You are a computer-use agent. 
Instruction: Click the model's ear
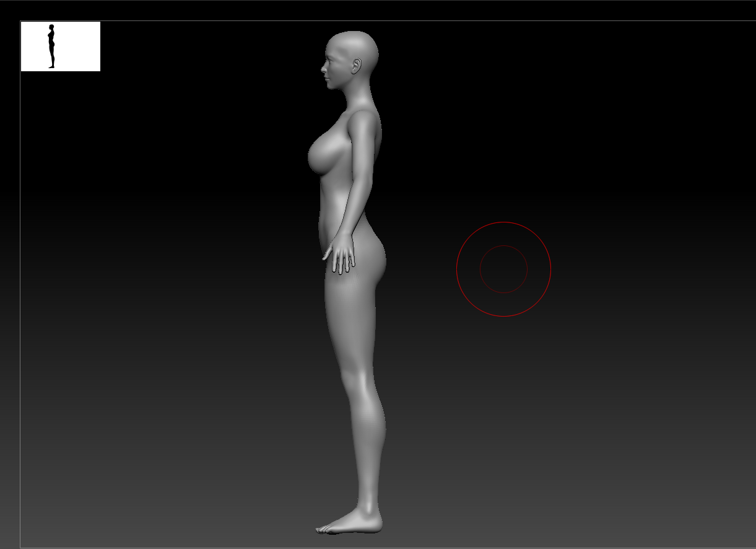[x=357, y=65]
